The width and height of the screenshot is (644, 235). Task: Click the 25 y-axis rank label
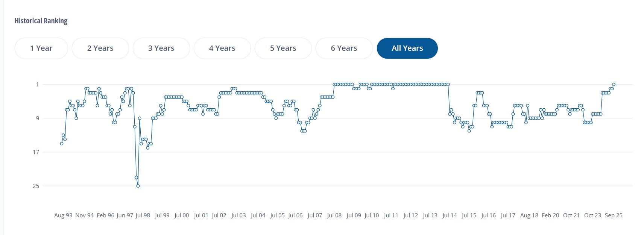click(x=36, y=186)
